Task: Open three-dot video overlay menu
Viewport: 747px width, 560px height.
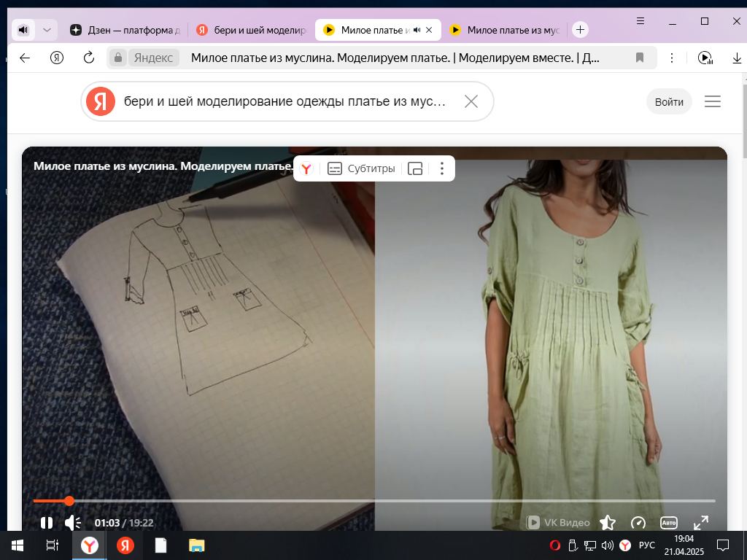Action: [441, 168]
